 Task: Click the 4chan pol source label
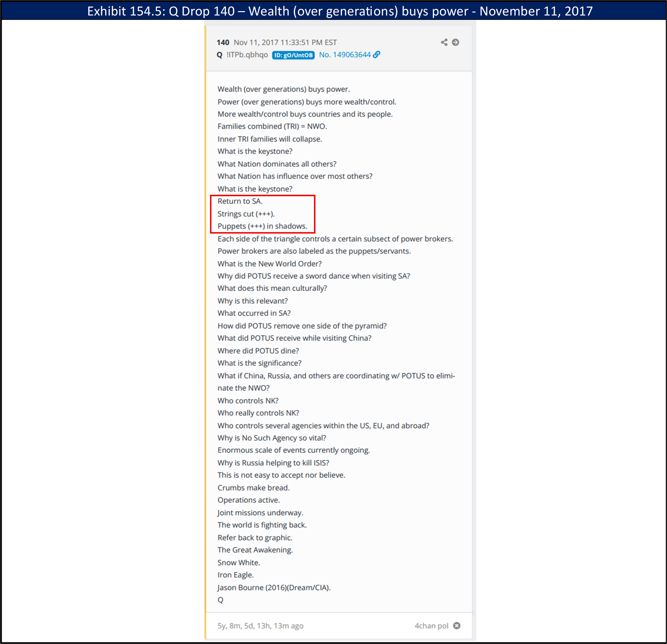(x=431, y=626)
